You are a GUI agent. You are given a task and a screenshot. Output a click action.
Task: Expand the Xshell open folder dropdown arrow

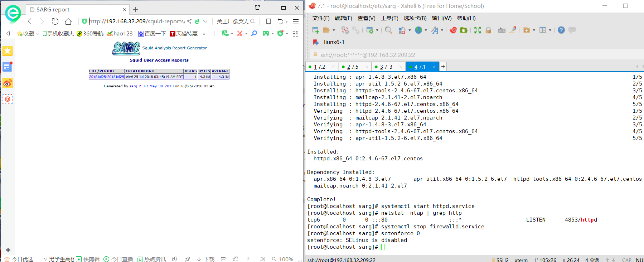coord(334,30)
